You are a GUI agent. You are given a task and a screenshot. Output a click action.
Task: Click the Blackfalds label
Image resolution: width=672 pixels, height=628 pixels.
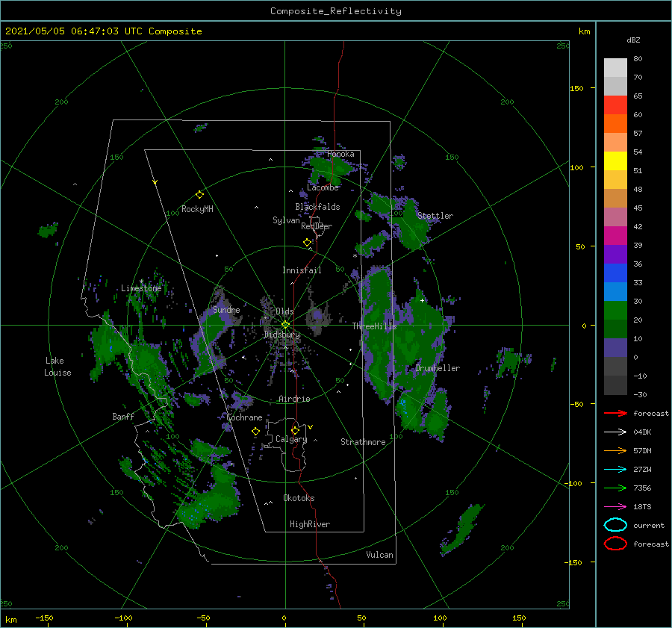point(317,207)
